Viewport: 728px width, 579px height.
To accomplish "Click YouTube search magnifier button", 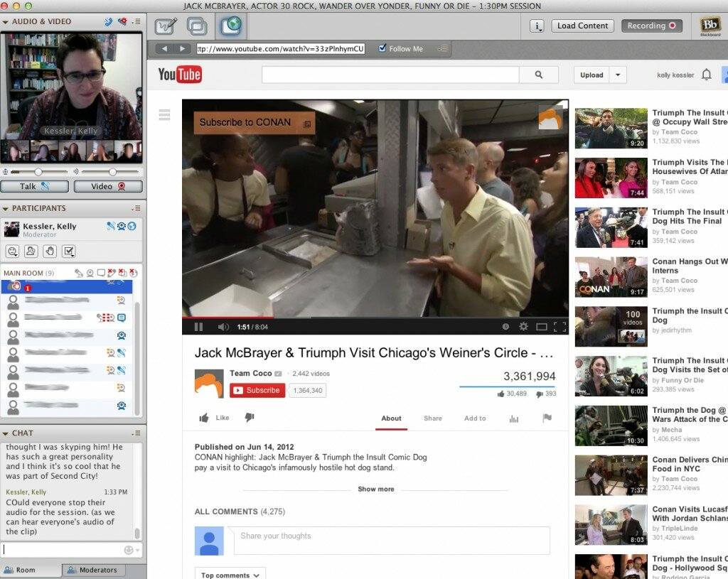I will point(539,75).
